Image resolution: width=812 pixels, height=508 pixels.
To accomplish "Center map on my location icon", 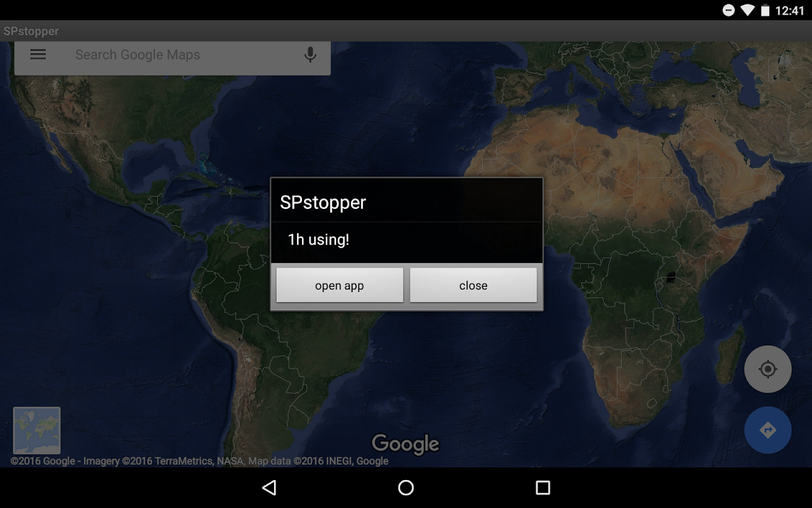I will (768, 369).
